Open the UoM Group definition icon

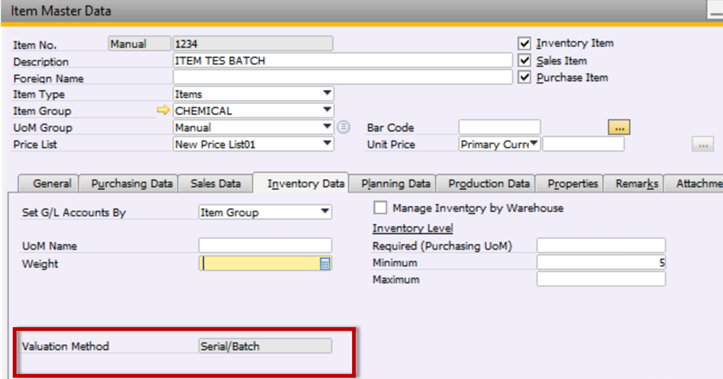343,127
